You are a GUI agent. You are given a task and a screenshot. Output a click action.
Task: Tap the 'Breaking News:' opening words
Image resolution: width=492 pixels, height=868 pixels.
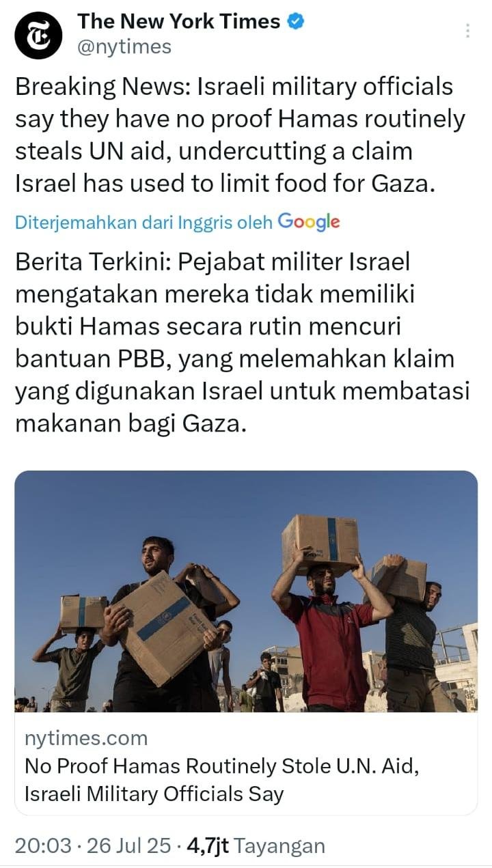tap(102, 87)
